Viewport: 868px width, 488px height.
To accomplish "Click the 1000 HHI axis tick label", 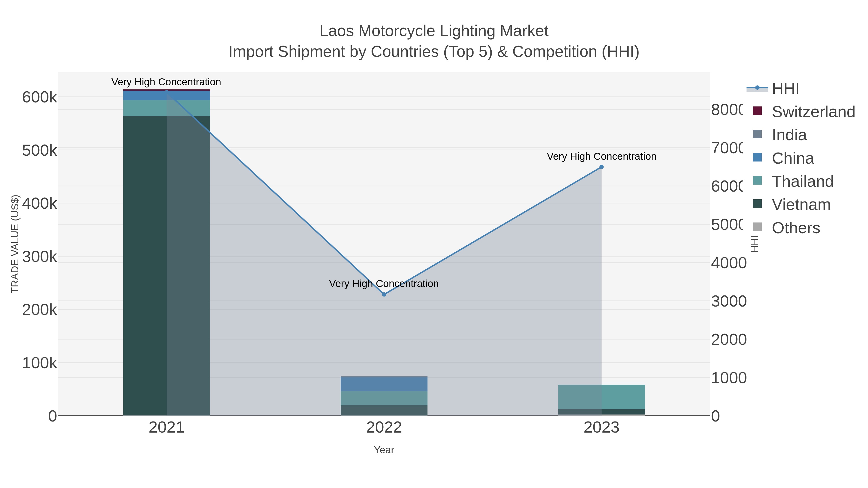I will click(729, 378).
